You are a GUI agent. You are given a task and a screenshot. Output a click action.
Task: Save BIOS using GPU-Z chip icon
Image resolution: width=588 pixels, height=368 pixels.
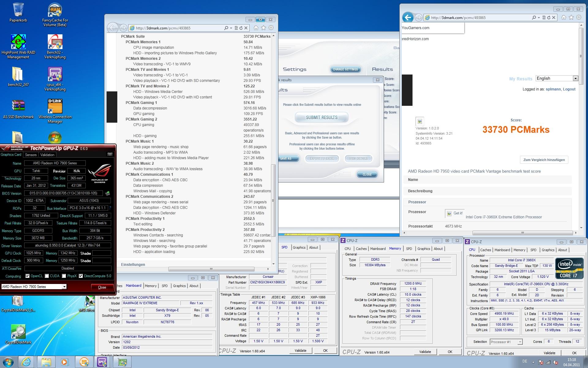(x=107, y=193)
